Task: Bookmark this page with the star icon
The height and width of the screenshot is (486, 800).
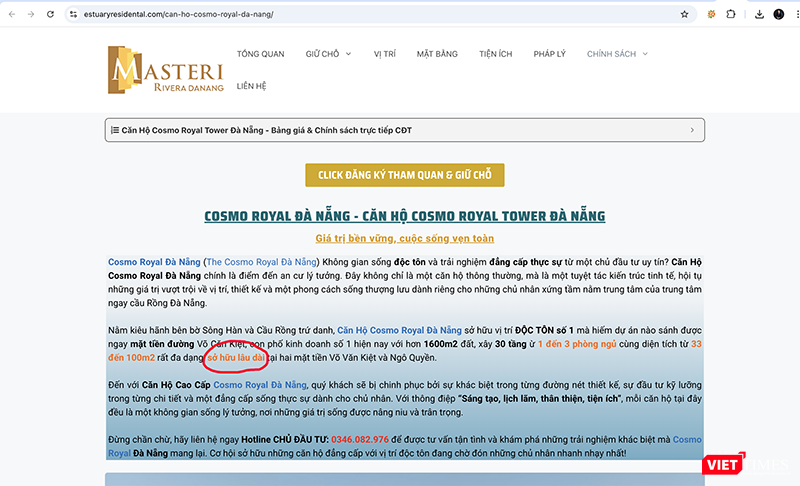Action: tap(684, 15)
